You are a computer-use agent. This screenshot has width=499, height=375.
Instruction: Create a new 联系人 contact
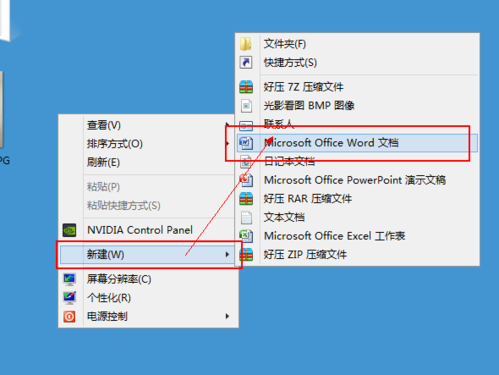(x=357, y=124)
